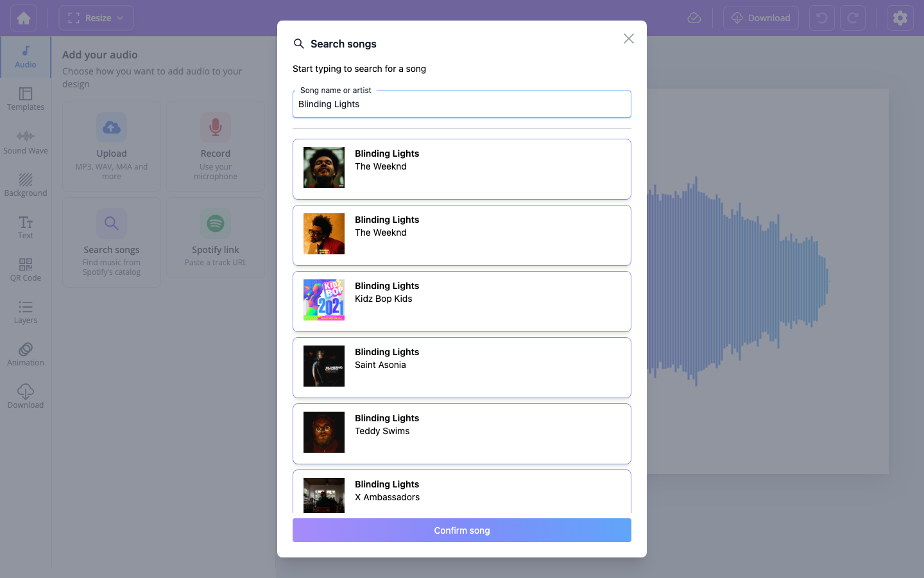The height and width of the screenshot is (578, 924).
Task: Open the settings gear
Action: (x=900, y=18)
